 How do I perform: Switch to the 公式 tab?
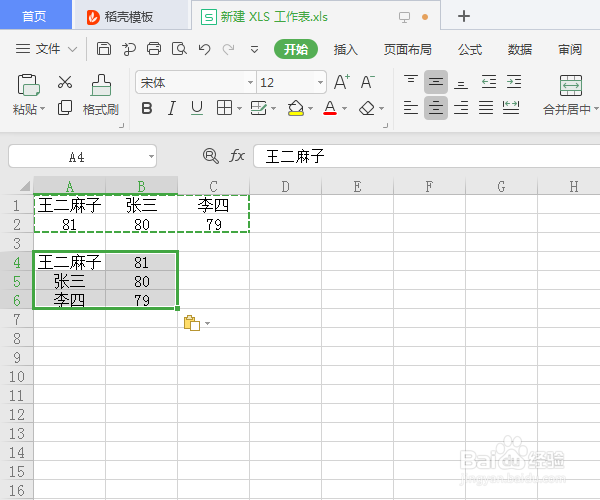coord(470,49)
